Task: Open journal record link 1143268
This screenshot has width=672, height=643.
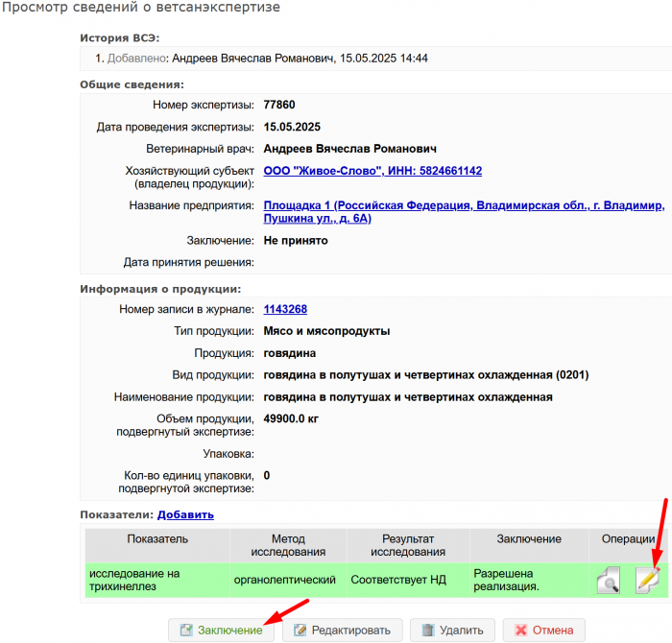Action: pos(285,309)
